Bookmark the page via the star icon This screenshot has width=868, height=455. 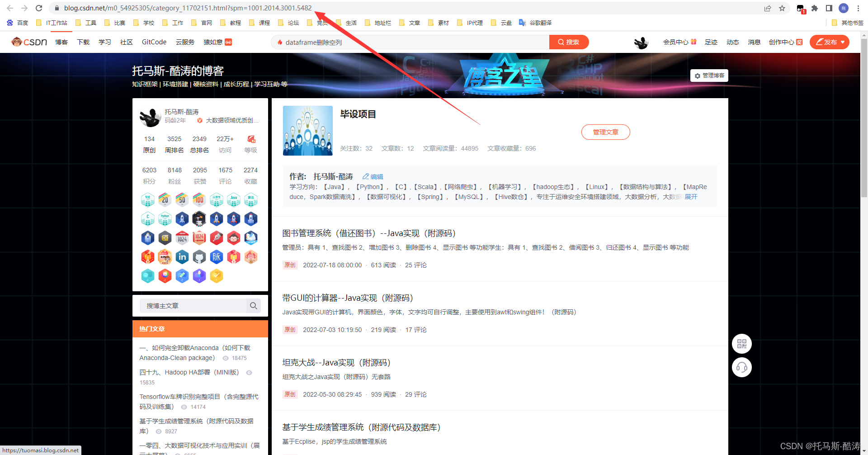pos(783,8)
